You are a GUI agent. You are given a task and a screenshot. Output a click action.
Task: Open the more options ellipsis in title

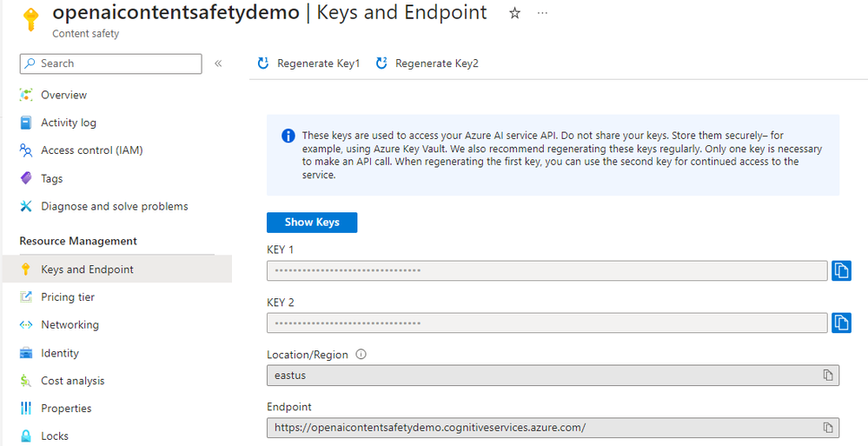click(x=543, y=13)
